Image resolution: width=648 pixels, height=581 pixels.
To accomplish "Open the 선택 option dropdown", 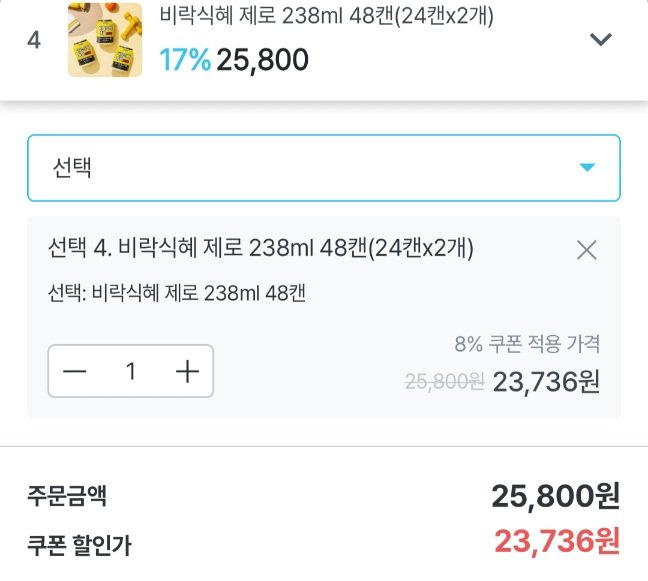I will coord(300,168).
